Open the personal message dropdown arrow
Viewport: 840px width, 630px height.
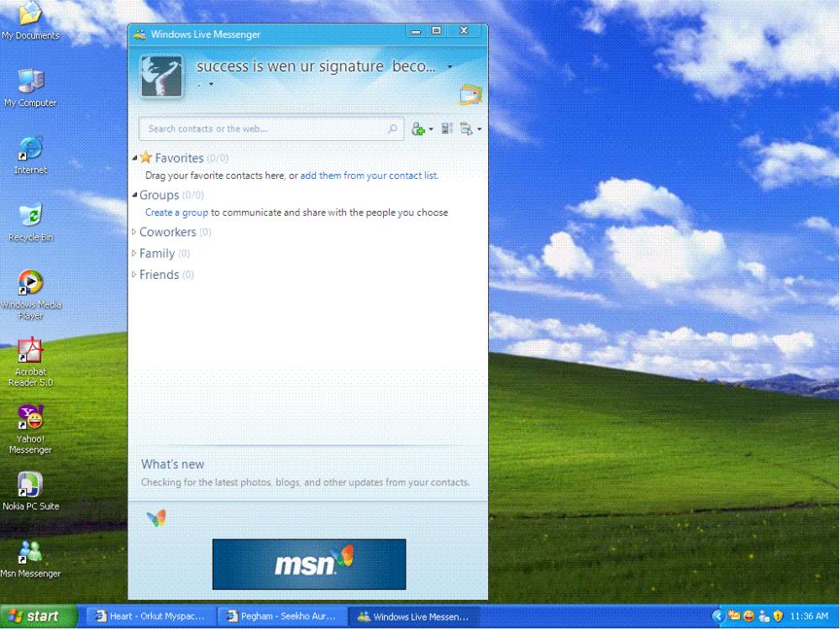pyautogui.click(x=211, y=84)
